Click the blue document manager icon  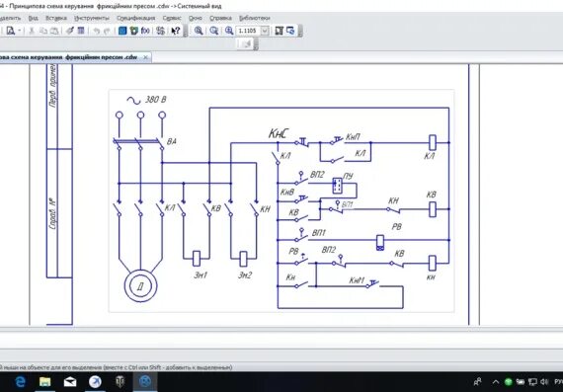(122, 31)
